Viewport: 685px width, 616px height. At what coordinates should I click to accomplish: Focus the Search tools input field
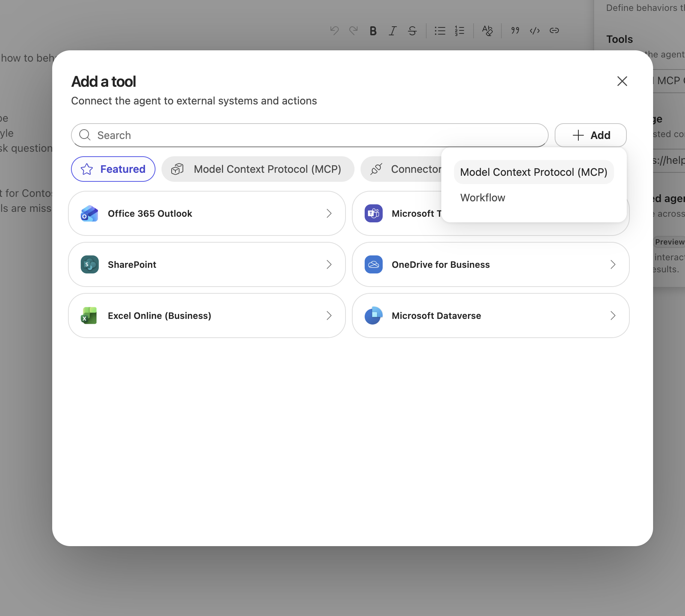point(309,135)
